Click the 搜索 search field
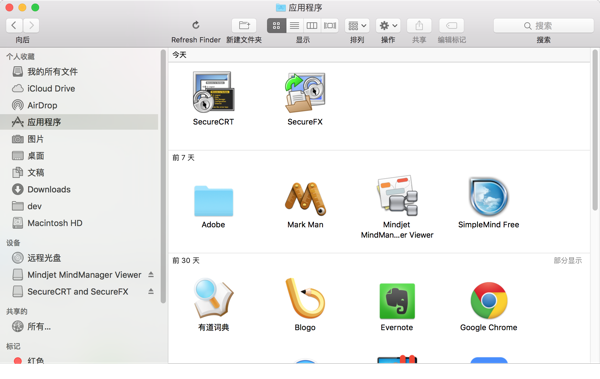The image size is (600, 379). click(x=543, y=26)
